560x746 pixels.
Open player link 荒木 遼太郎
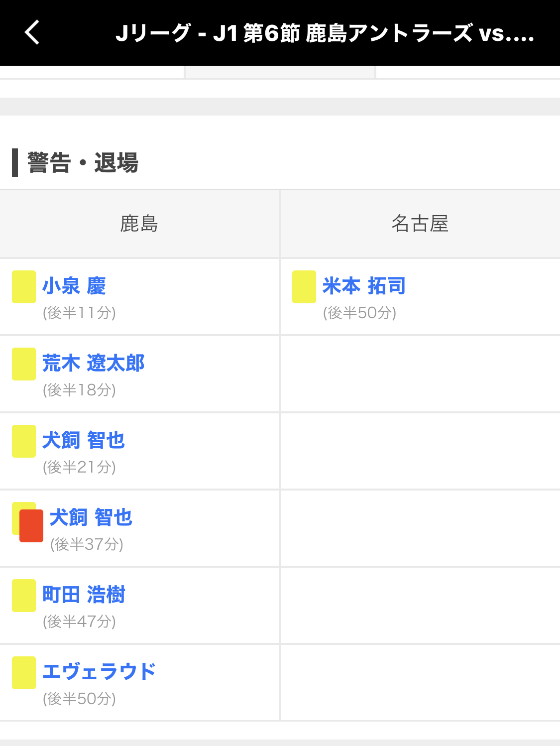94,364
